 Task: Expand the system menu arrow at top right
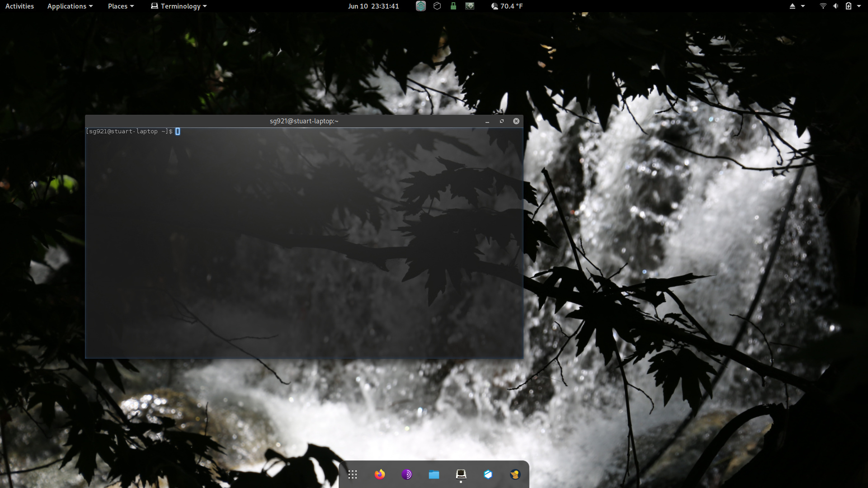click(859, 6)
